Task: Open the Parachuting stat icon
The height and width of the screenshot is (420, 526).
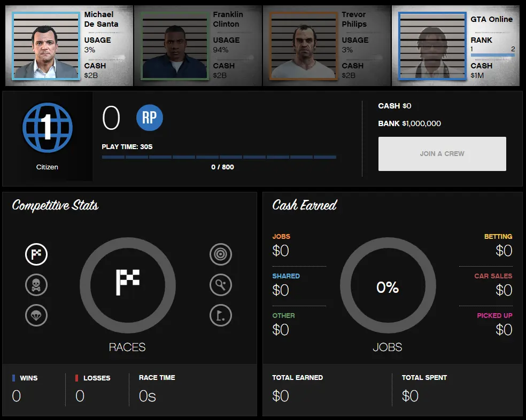Action: point(36,315)
